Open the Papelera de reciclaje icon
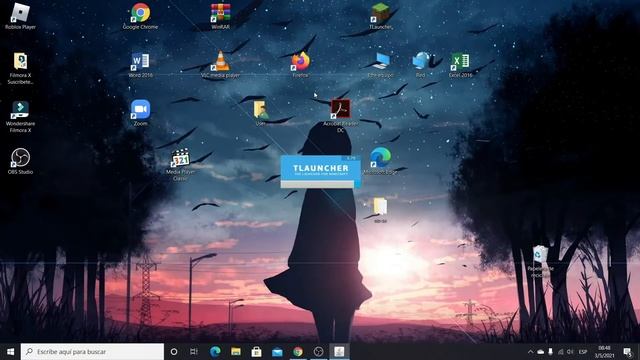This screenshot has width=640, height=360. click(x=540, y=261)
